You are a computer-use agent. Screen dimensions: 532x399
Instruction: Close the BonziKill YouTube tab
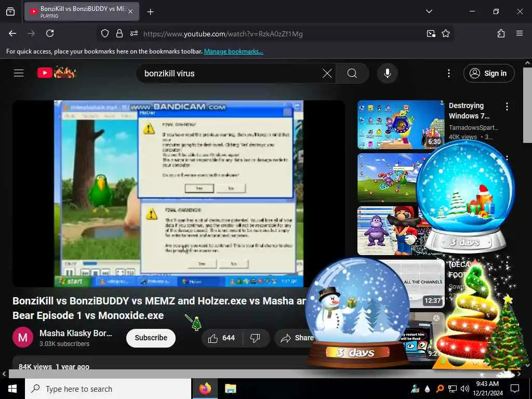tap(130, 11)
